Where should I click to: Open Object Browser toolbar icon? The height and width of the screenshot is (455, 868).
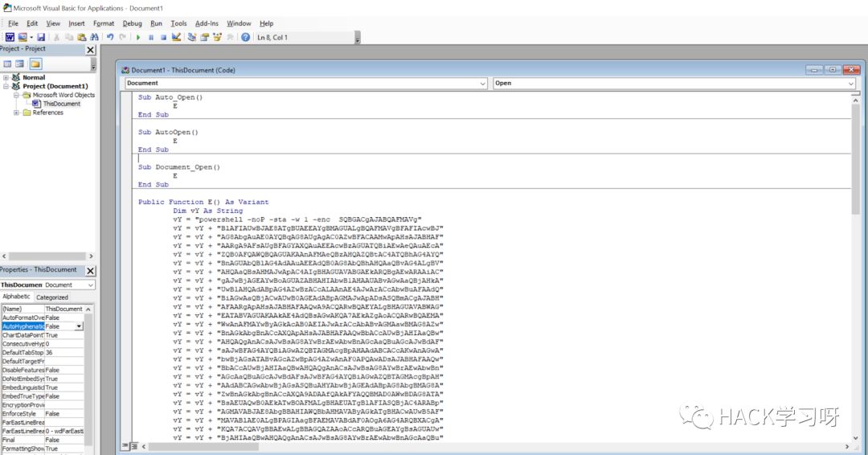(217, 37)
